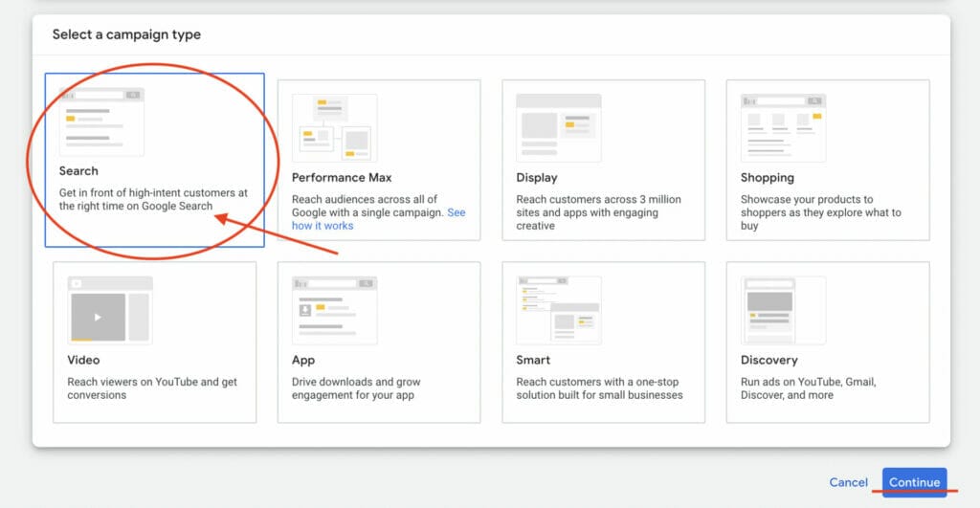Click the Smart card's one-stop solution description
This screenshot has width=980, height=508.
tap(599, 388)
